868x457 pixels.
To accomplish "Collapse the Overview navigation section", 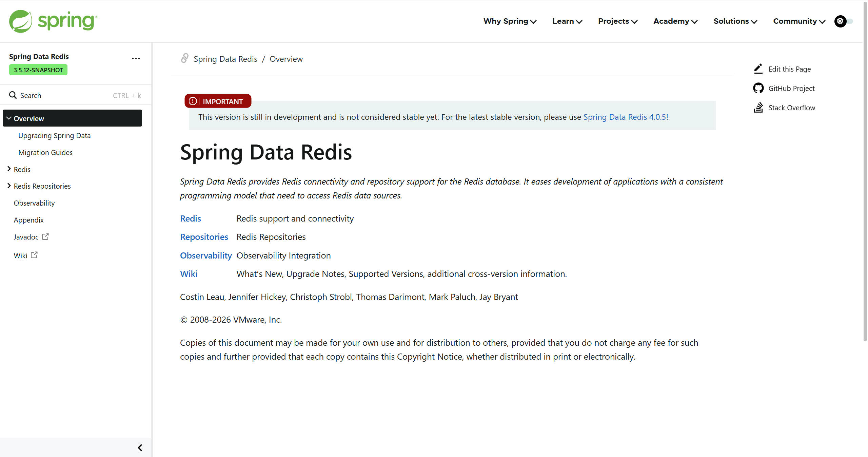I will coord(9,118).
